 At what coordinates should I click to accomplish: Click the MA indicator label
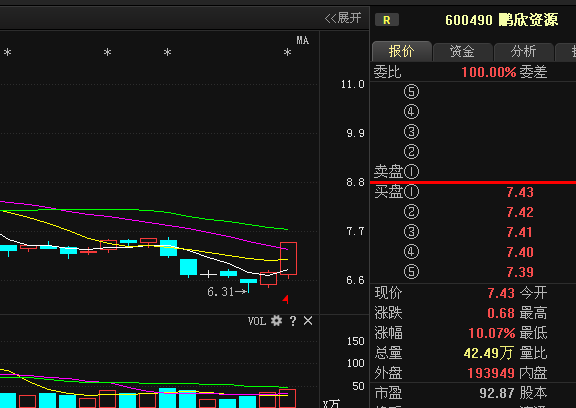point(302,40)
